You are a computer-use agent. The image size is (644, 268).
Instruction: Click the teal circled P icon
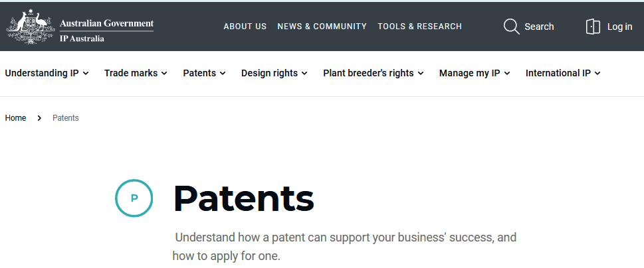point(134,198)
